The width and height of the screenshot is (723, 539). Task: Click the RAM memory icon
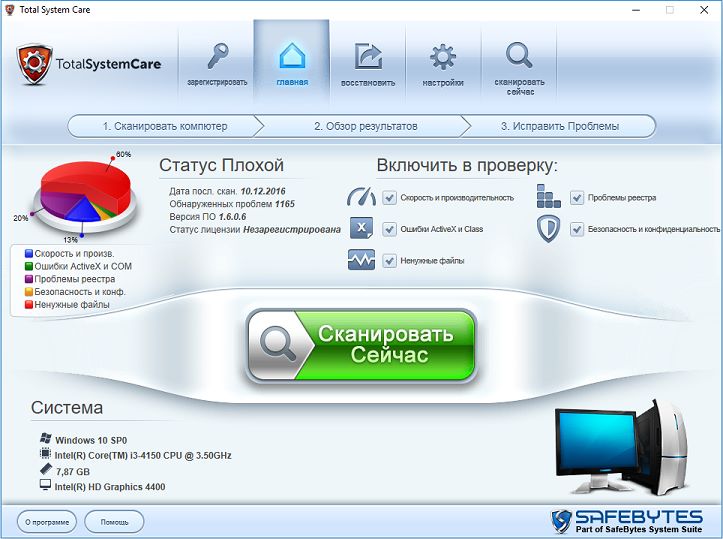(x=45, y=469)
